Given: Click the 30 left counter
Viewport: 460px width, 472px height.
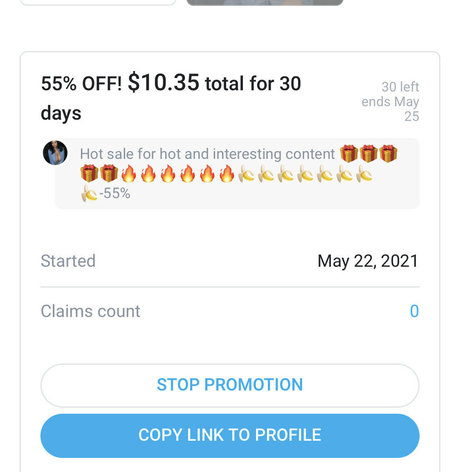Looking at the screenshot, I should (400, 87).
